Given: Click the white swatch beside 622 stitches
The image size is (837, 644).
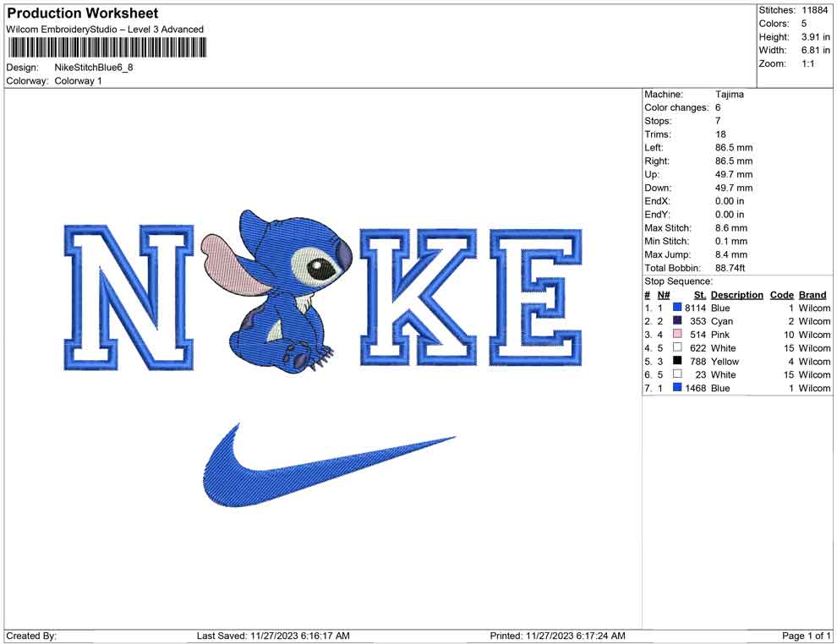Looking at the screenshot, I should [x=677, y=347].
